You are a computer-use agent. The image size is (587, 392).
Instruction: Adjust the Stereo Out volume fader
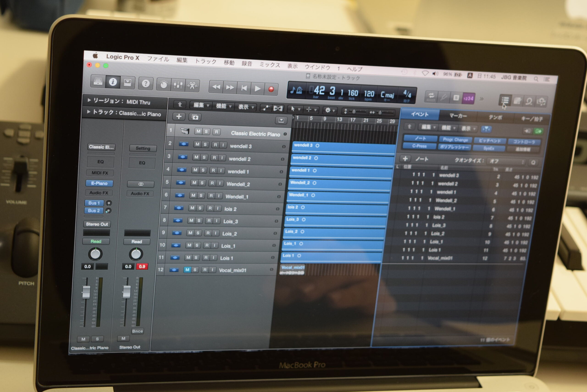click(x=127, y=292)
